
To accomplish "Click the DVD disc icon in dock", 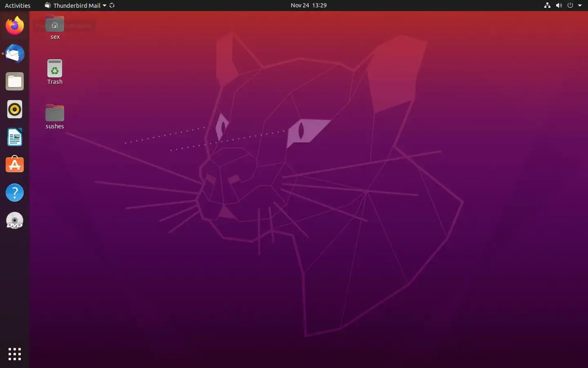I will pyautogui.click(x=15, y=220).
